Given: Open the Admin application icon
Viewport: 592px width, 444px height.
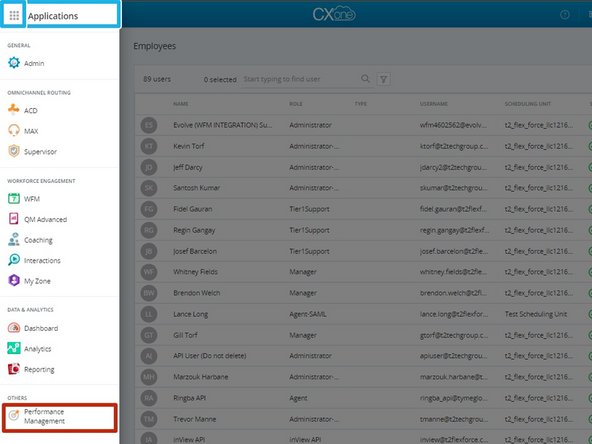Looking at the screenshot, I should coord(14,63).
